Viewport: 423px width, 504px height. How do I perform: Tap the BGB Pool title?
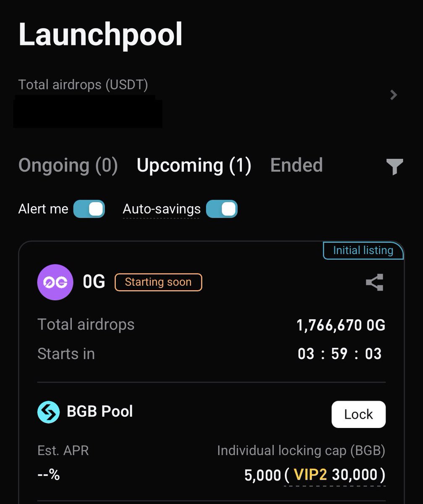click(x=100, y=411)
